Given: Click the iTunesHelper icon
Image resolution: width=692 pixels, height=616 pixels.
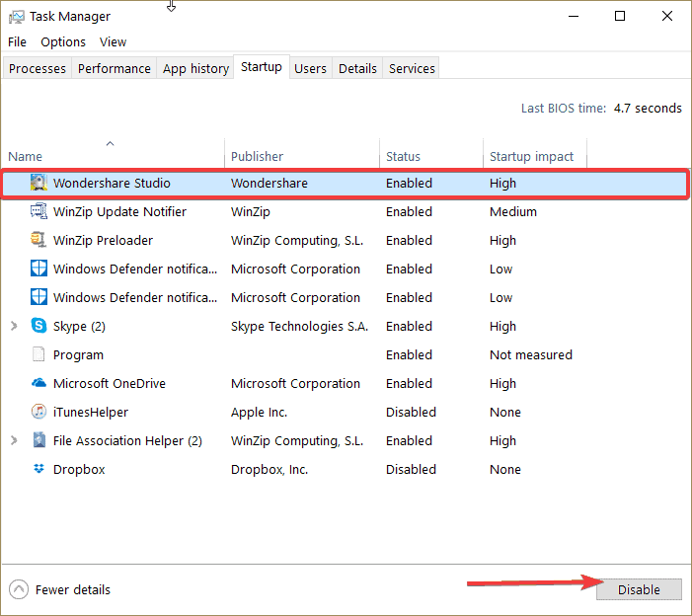Looking at the screenshot, I should 38,412.
